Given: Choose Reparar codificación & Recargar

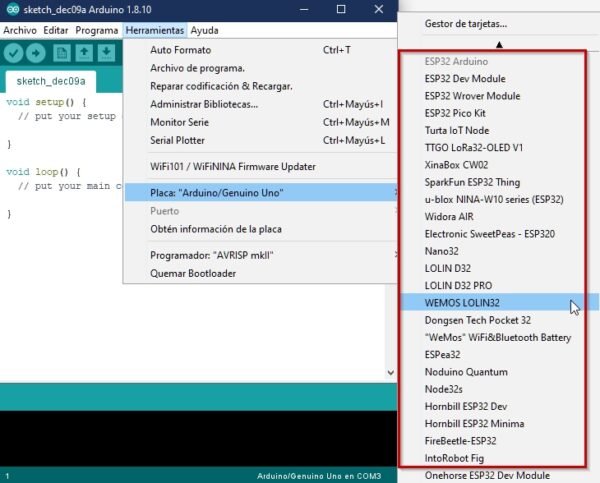Looking at the screenshot, I should coord(260,86).
